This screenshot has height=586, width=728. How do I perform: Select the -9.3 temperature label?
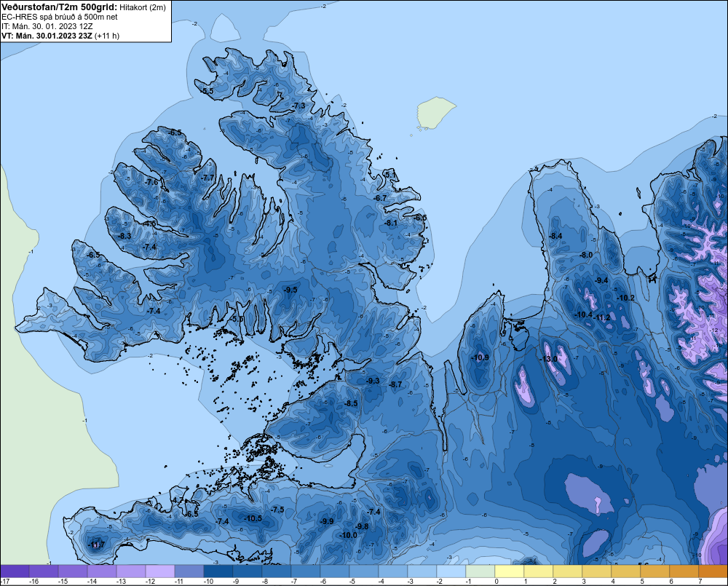[372, 381]
